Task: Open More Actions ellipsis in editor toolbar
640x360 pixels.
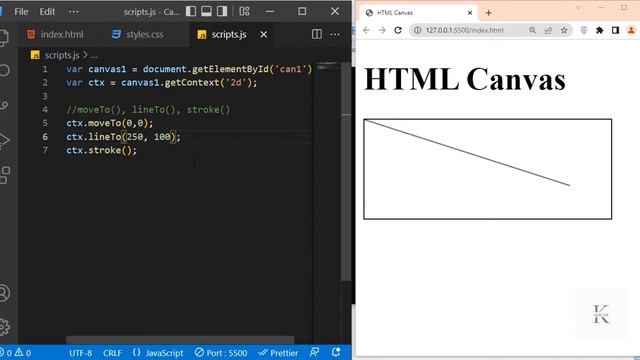Action: (335, 34)
